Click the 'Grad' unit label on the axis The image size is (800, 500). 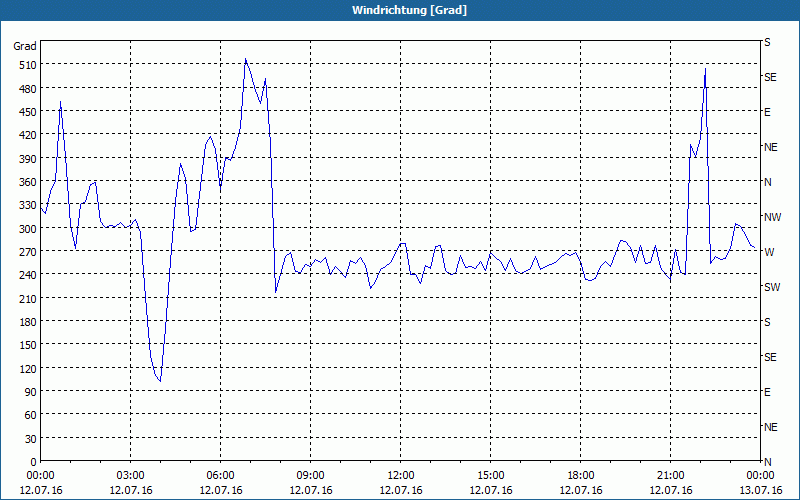(x=25, y=46)
